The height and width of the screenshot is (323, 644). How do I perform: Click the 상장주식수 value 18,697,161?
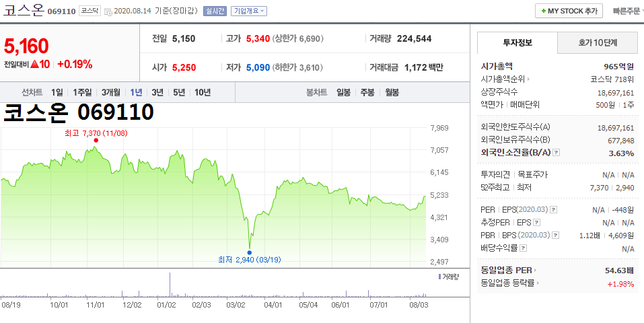(x=616, y=92)
